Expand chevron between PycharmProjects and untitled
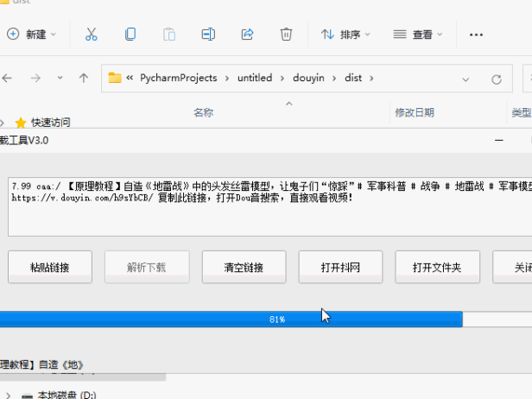Image resolution: width=532 pixels, height=399 pixels. [x=227, y=79]
